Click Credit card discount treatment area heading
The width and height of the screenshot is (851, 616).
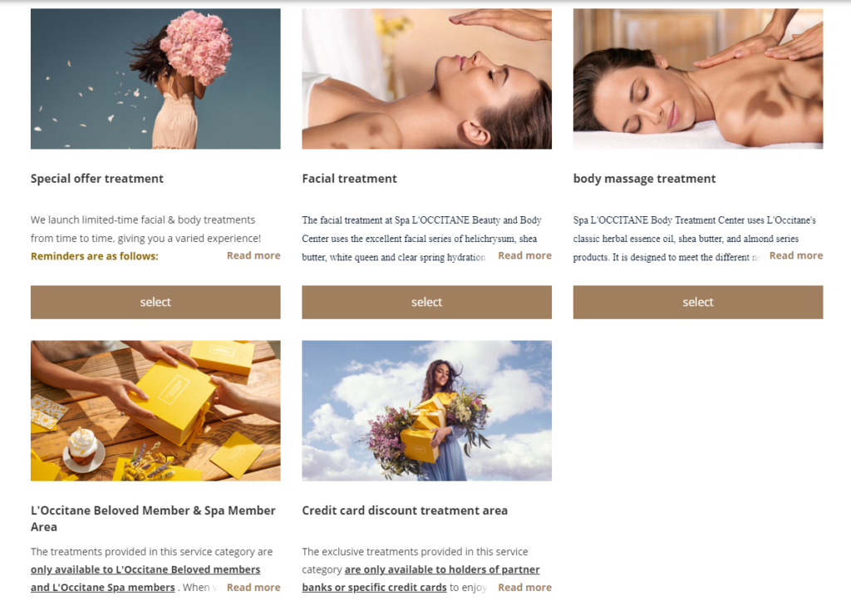(405, 510)
